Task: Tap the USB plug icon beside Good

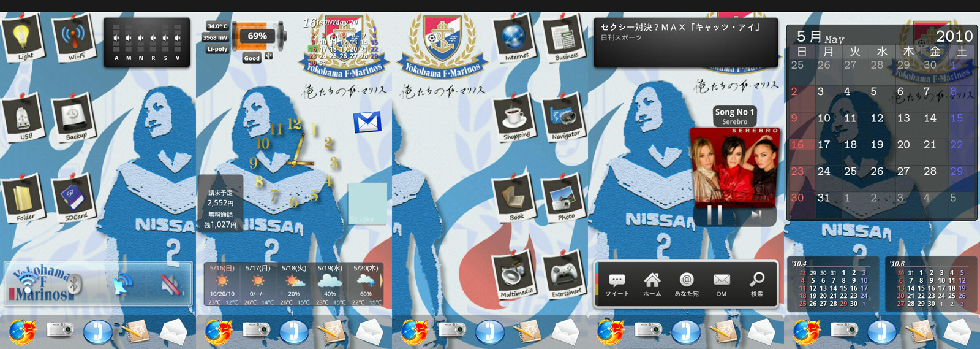Action: (x=268, y=56)
